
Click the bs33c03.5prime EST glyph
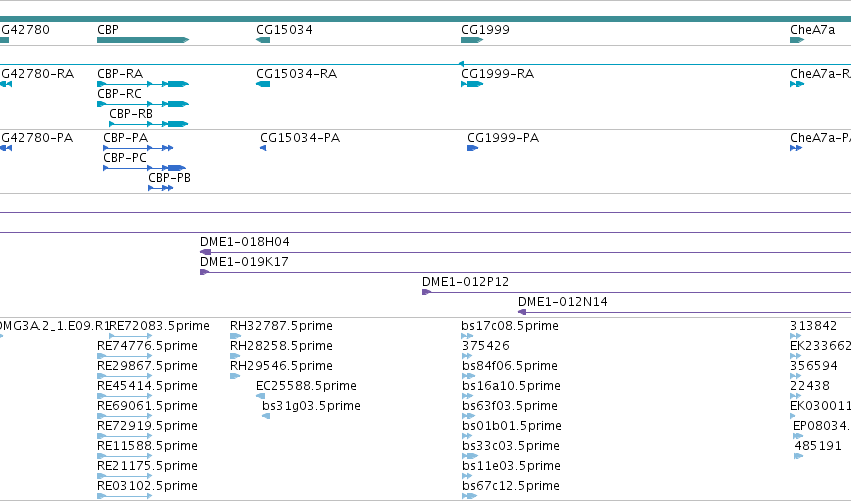[470, 456]
